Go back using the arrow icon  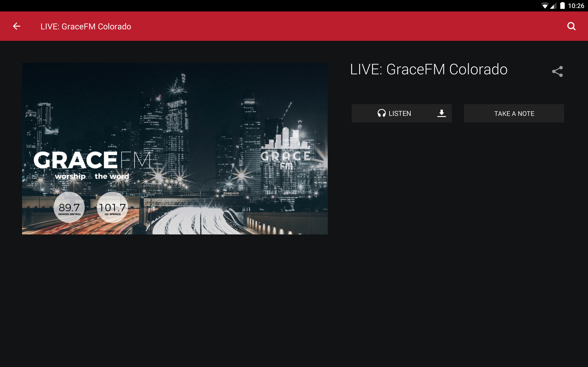click(x=17, y=26)
